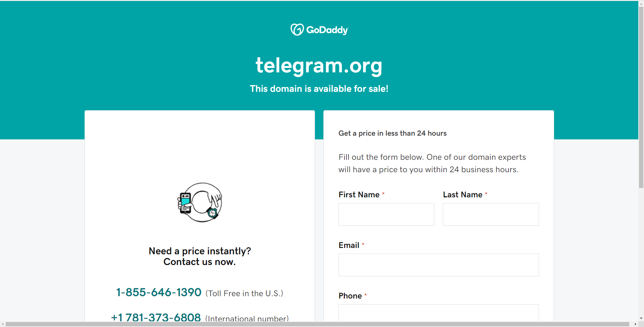Click the telegram.org domain heading
This screenshot has height=327, width=644.
pos(319,65)
